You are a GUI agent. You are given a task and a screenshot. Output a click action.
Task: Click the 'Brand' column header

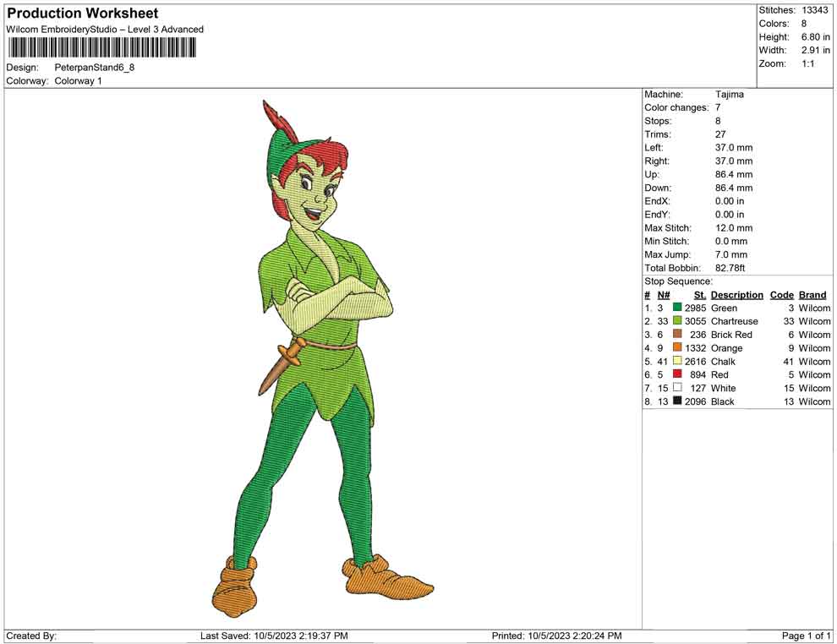coord(812,294)
